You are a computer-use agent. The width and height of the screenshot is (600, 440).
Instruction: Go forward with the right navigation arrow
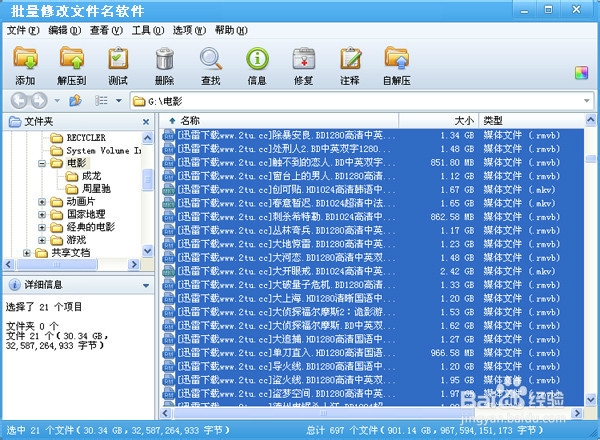coord(39,101)
